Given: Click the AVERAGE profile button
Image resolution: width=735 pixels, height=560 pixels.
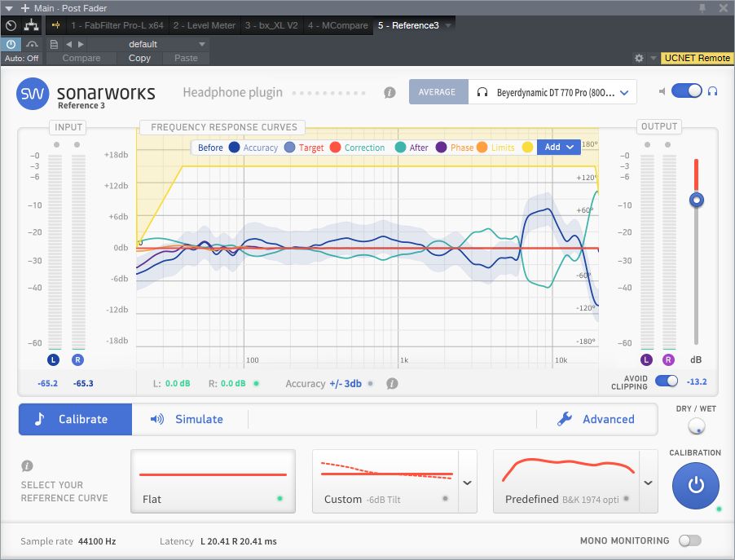Looking at the screenshot, I should 437,92.
